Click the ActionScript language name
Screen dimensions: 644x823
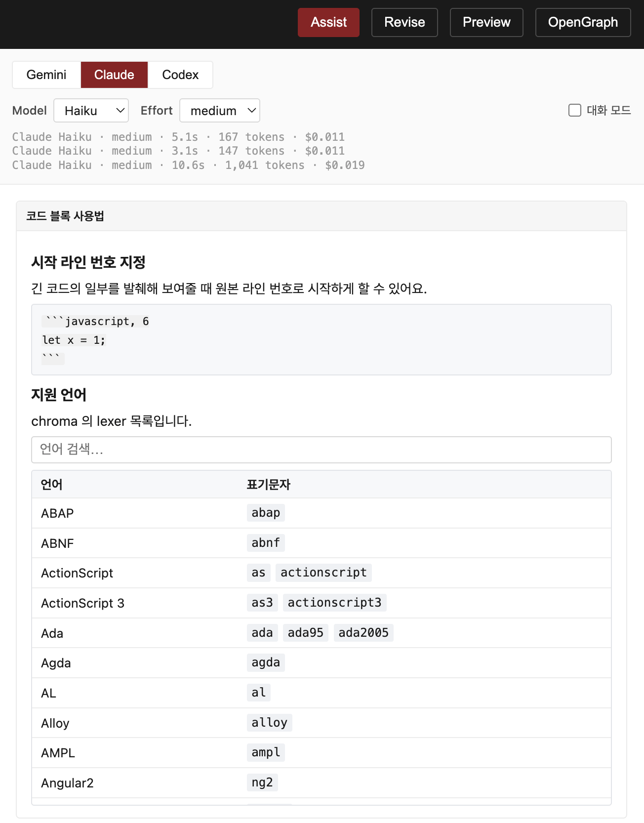(77, 573)
